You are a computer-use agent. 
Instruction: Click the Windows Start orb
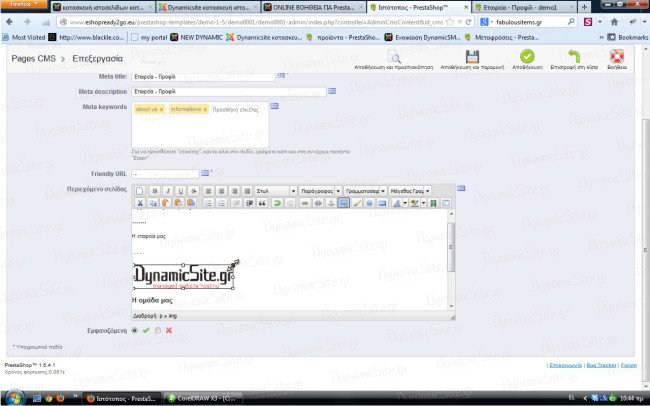pyautogui.click(x=15, y=398)
